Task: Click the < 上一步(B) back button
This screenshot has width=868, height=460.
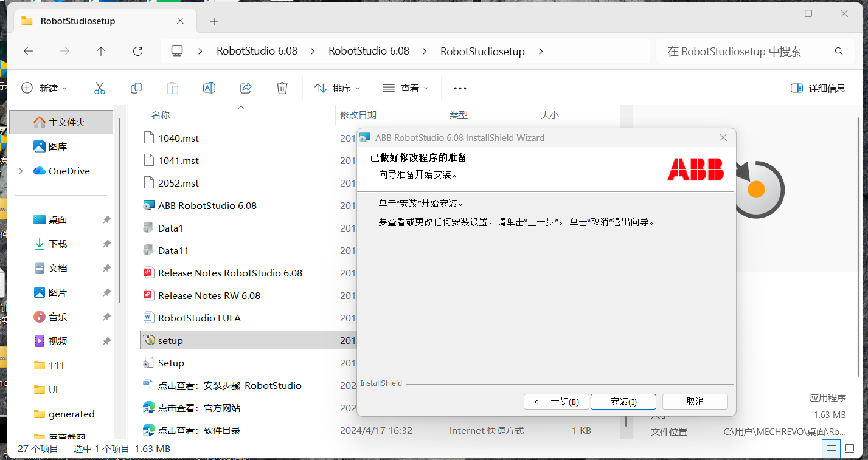Action: click(x=556, y=402)
